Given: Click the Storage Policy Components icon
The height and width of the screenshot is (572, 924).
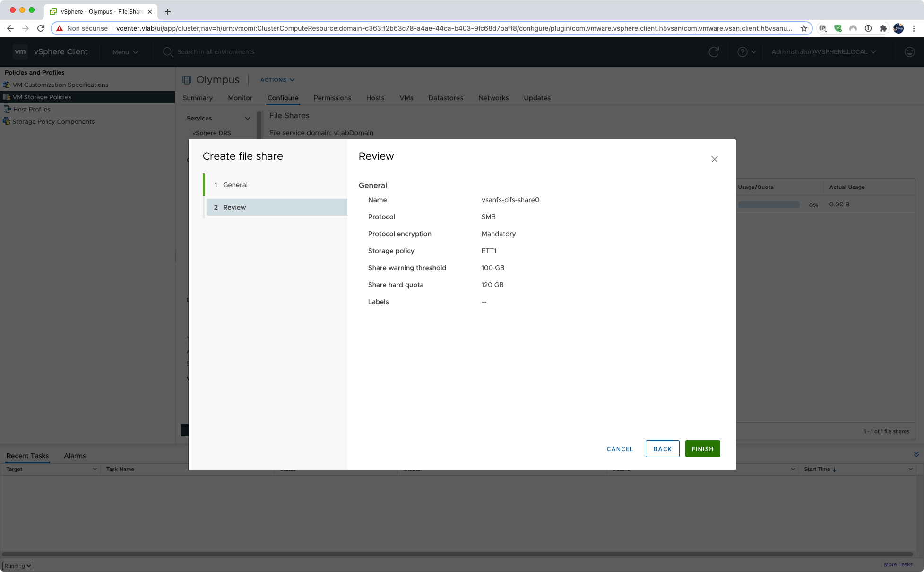Looking at the screenshot, I should point(7,121).
